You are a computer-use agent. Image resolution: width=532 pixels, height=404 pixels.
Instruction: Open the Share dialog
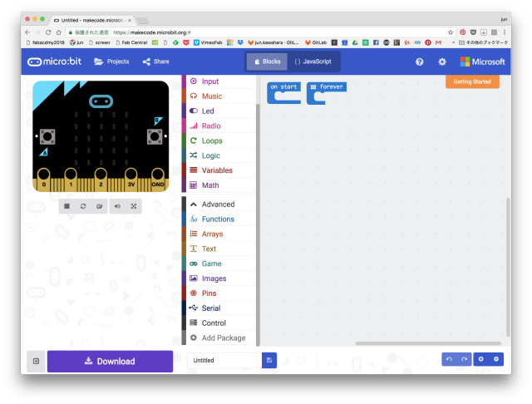[156, 62]
